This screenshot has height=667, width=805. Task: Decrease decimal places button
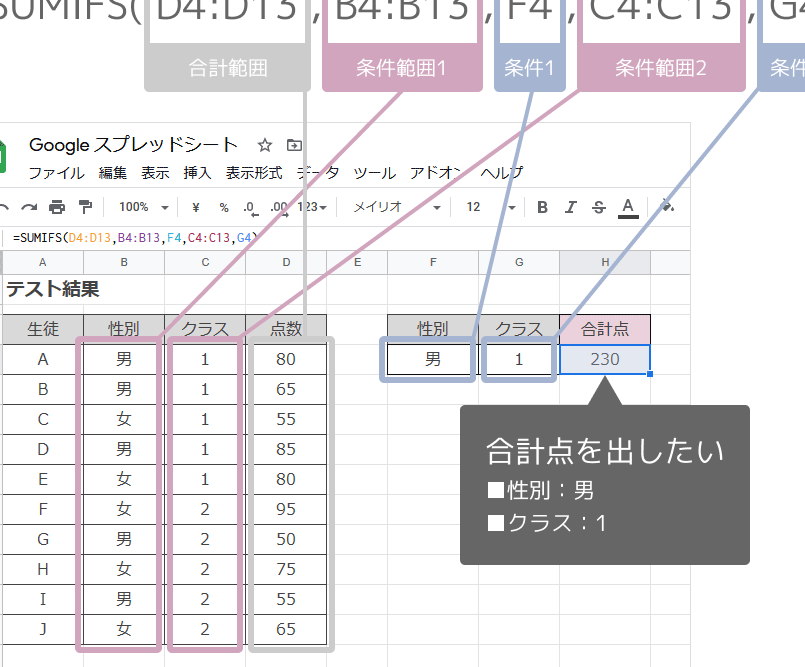pos(251,207)
